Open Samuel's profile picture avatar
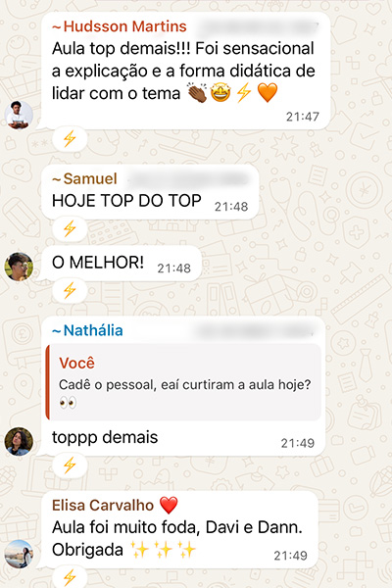Screen dimensions: 392x588 tap(19, 267)
